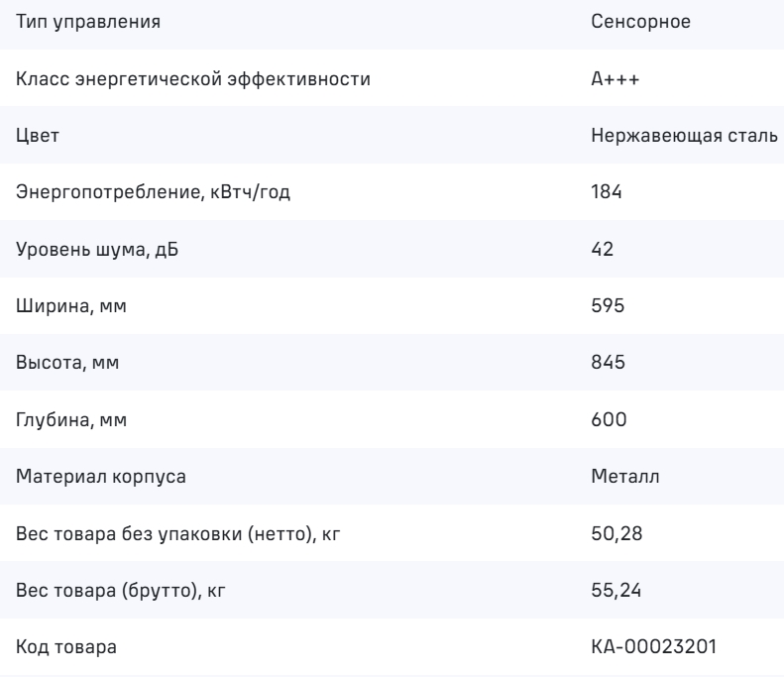This screenshot has width=784, height=677.
Task: Click the 'Нержавеющая сталь' color value
Action: click(683, 136)
